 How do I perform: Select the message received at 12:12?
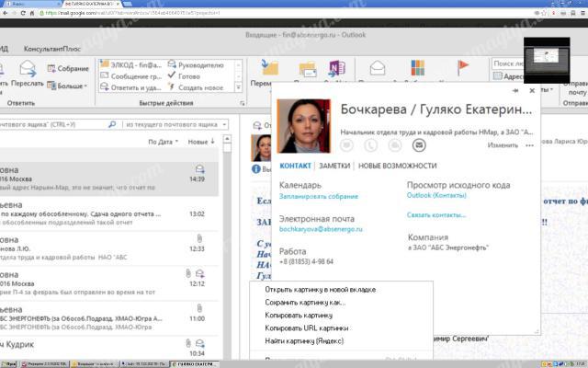pyautogui.click(x=108, y=283)
